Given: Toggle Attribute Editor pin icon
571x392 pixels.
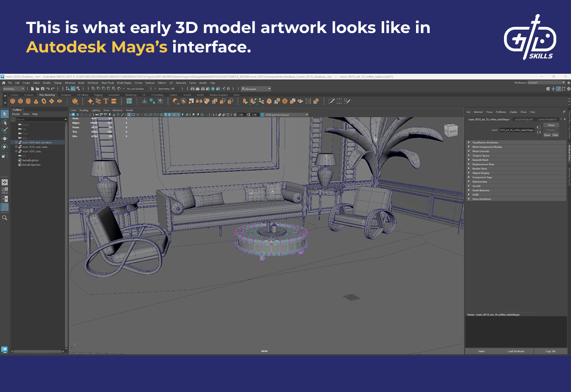Looking at the screenshot, I should tap(564, 112).
